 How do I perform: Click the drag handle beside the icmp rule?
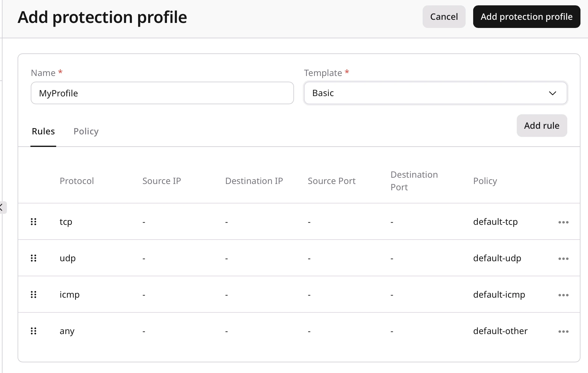click(x=34, y=295)
